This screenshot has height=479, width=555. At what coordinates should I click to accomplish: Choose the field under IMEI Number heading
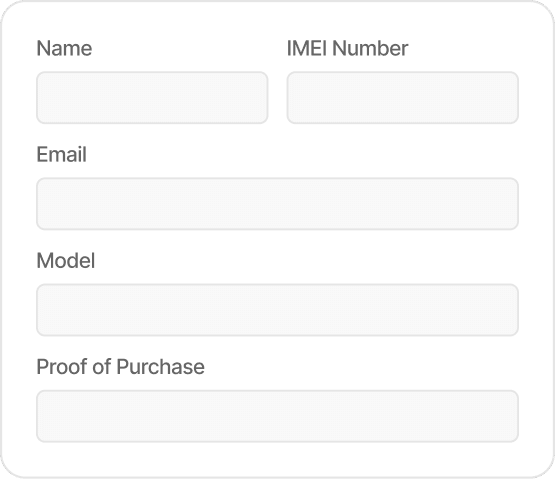click(x=403, y=98)
